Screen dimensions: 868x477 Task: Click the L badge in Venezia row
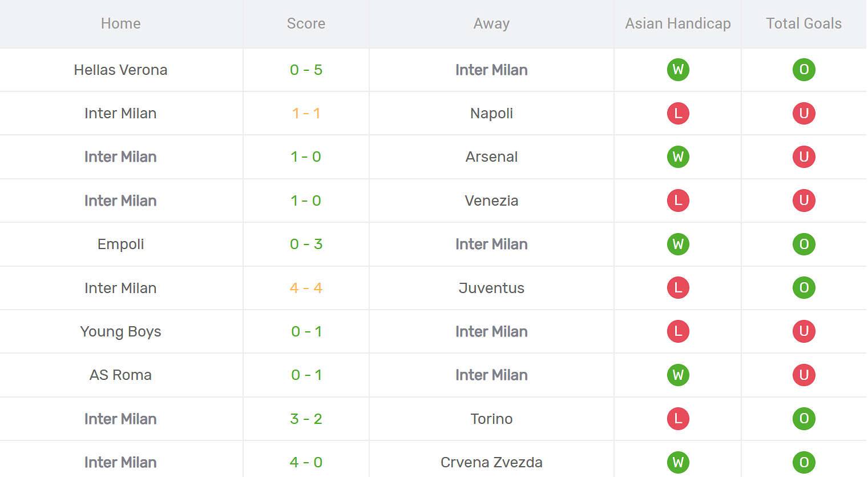pyautogui.click(x=678, y=201)
